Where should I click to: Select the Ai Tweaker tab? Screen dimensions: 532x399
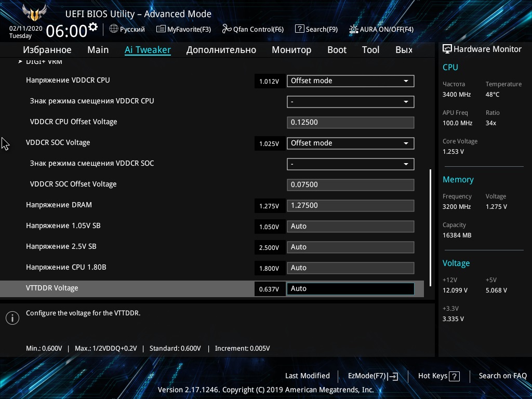[x=148, y=50]
